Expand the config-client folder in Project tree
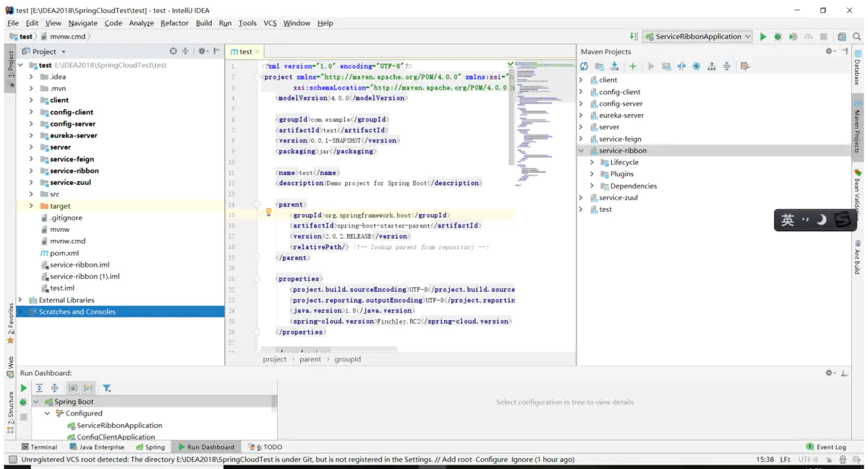868x469 pixels. point(31,112)
